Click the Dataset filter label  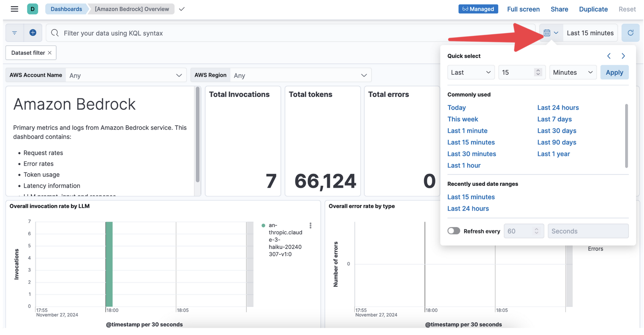28,53
